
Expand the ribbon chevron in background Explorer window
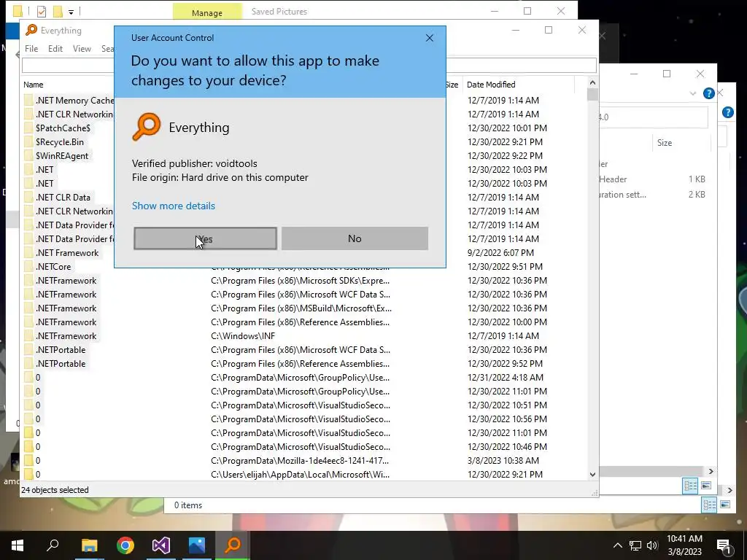pos(693,94)
